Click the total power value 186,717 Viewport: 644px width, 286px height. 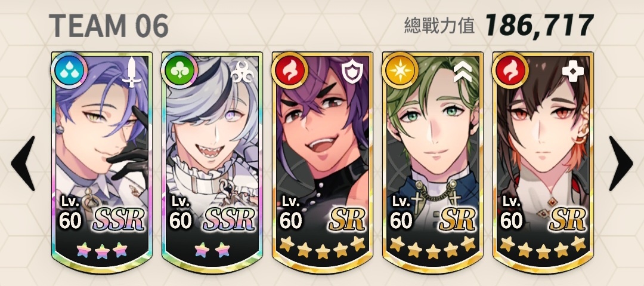click(x=539, y=26)
